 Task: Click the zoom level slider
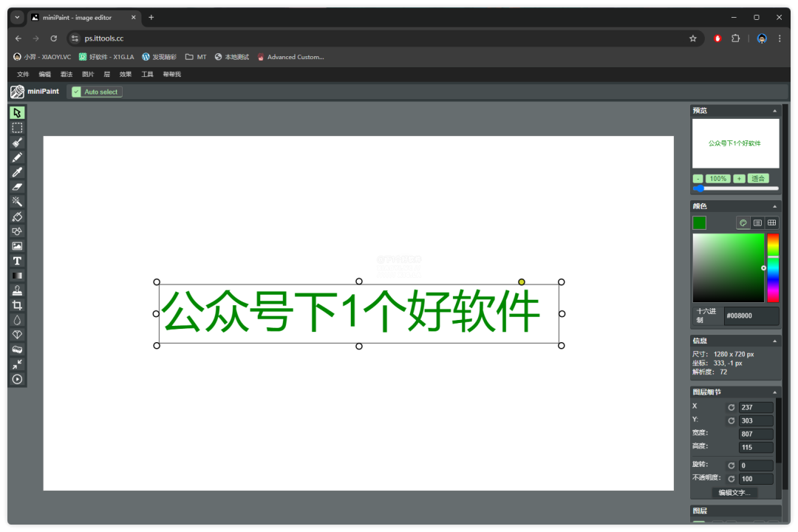point(735,188)
